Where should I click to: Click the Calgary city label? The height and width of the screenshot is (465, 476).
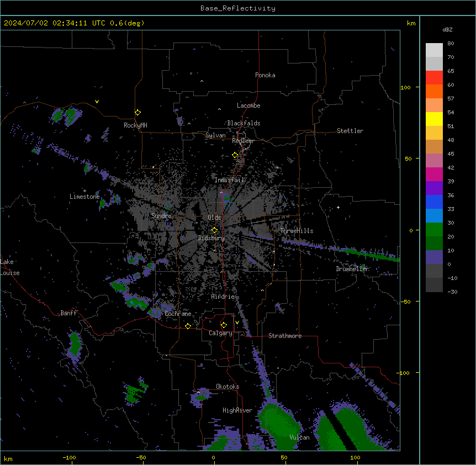220,333
